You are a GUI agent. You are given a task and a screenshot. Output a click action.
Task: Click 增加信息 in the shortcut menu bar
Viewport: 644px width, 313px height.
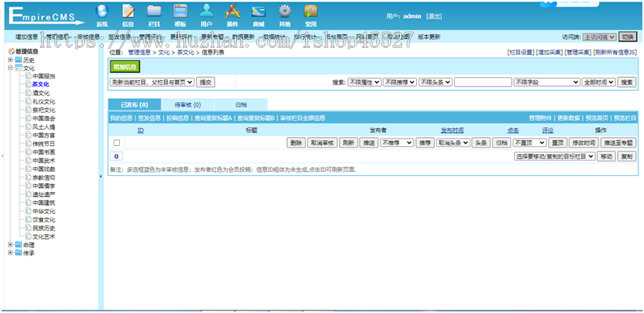[x=27, y=36]
